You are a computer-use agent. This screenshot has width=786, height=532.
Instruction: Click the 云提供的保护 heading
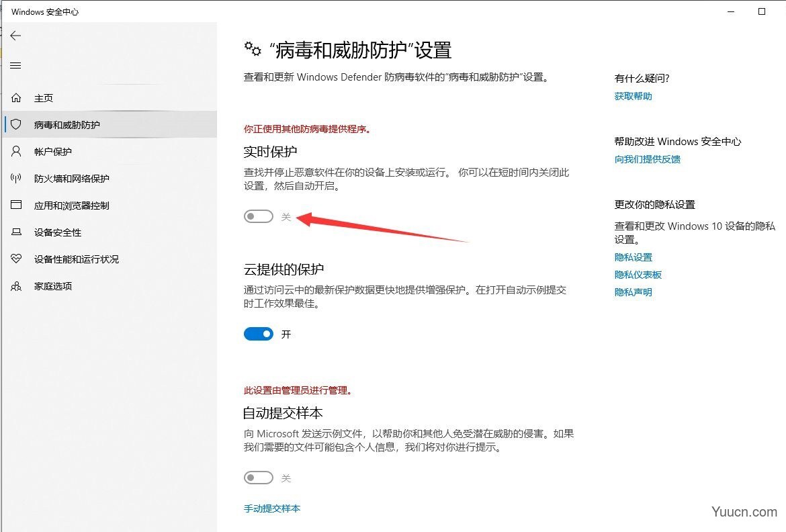(x=283, y=269)
